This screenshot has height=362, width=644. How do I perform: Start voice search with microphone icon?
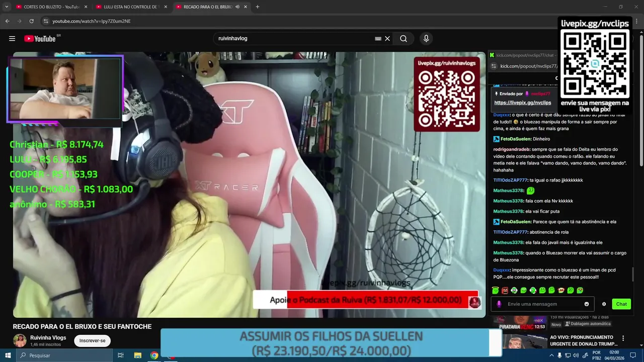[426, 39]
